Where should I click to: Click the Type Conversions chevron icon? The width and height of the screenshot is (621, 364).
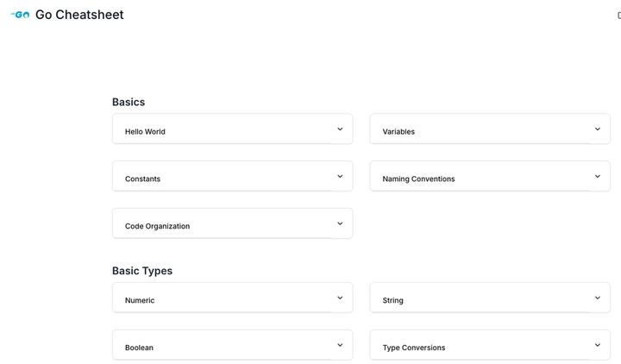(597, 345)
